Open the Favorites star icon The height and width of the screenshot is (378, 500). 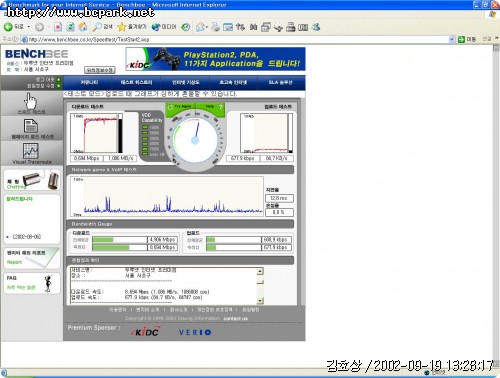(x=122, y=27)
